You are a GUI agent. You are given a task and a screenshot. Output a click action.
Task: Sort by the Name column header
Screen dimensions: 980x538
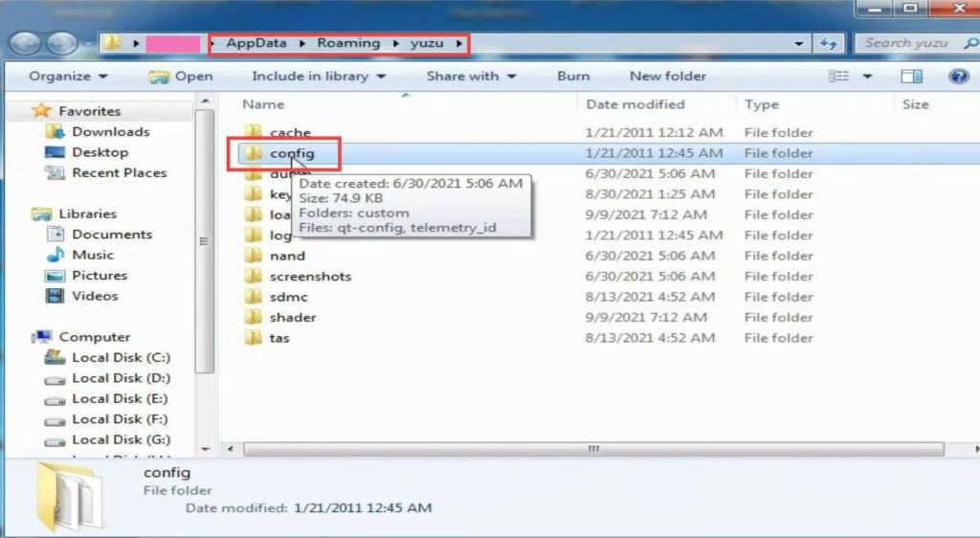pyautogui.click(x=263, y=104)
